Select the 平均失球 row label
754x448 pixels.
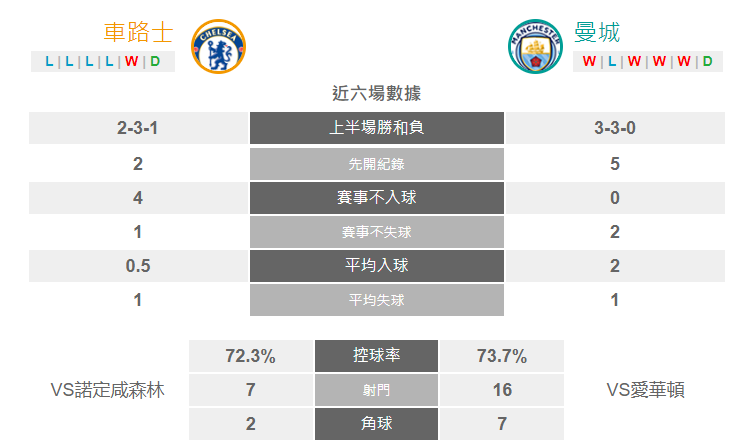[377, 300]
